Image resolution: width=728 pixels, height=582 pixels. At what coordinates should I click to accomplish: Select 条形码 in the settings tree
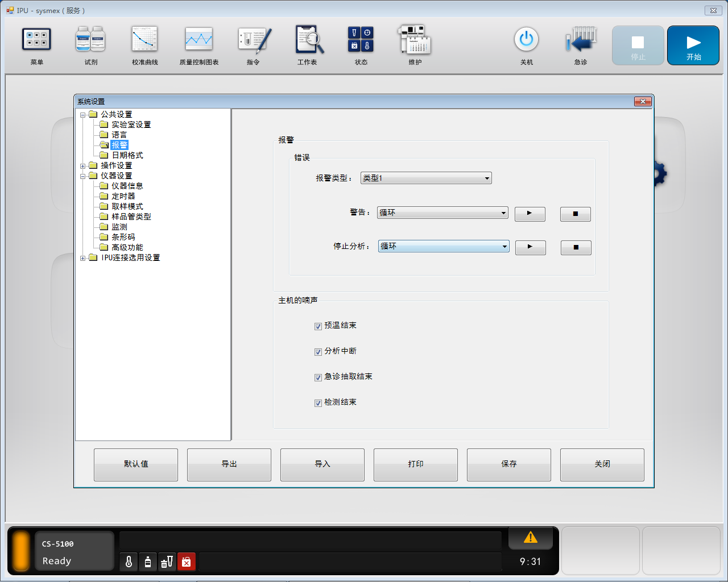(x=123, y=237)
